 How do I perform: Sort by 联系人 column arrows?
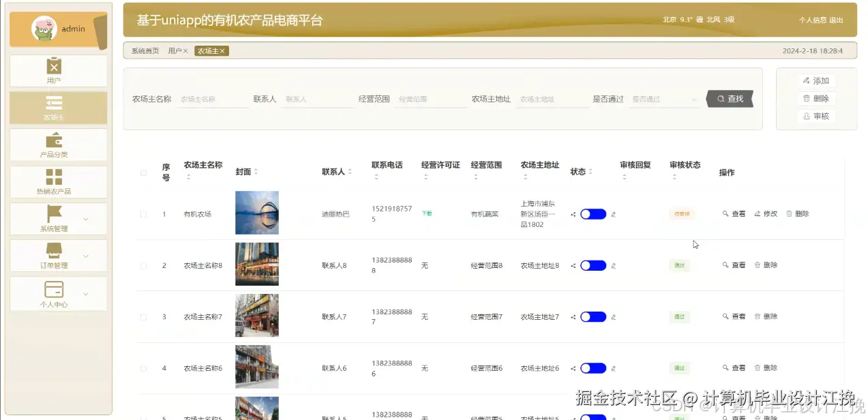(x=350, y=172)
